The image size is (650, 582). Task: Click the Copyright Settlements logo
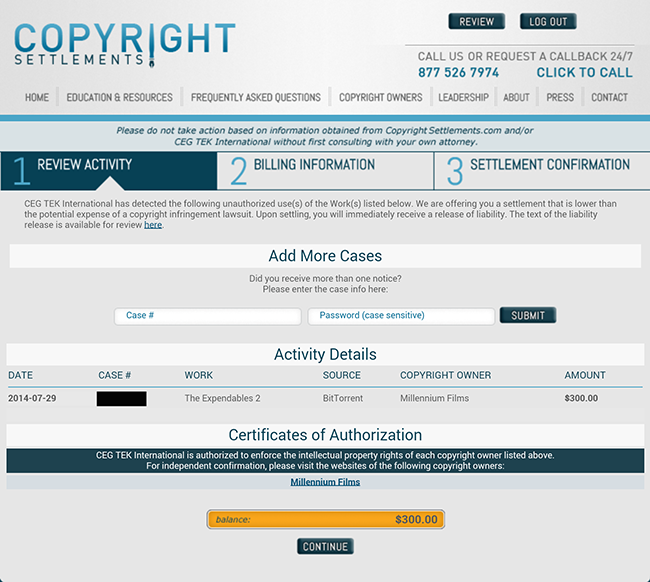pos(125,44)
